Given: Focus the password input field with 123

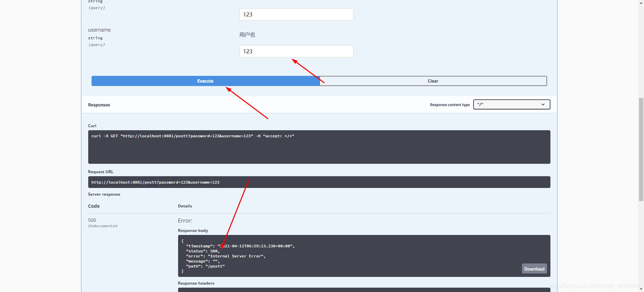Looking at the screenshot, I should click(x=296, y=14).
